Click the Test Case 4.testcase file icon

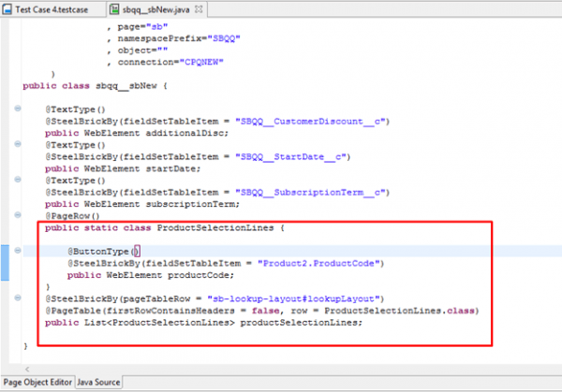7,9
